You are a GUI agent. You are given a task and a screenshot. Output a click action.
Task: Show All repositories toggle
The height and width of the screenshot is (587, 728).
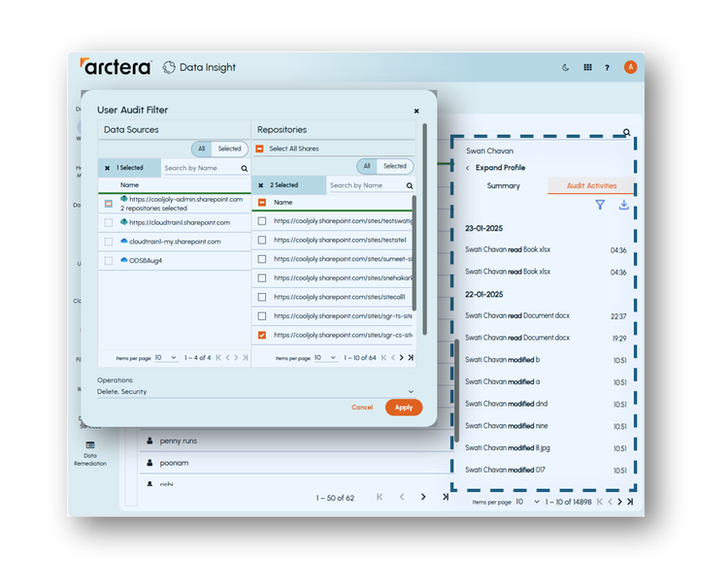tap(367, 166)
